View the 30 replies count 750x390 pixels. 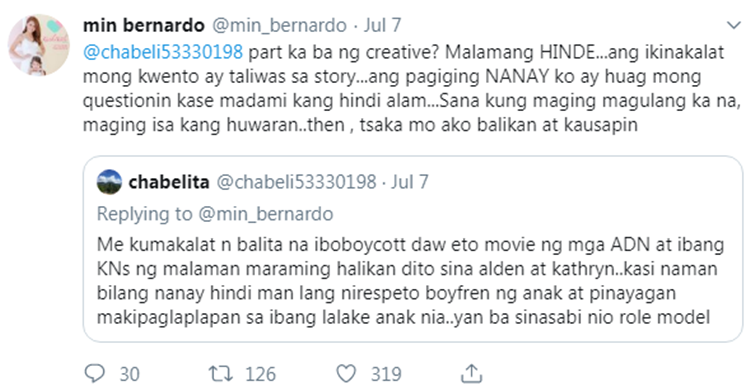pos(129,374)
